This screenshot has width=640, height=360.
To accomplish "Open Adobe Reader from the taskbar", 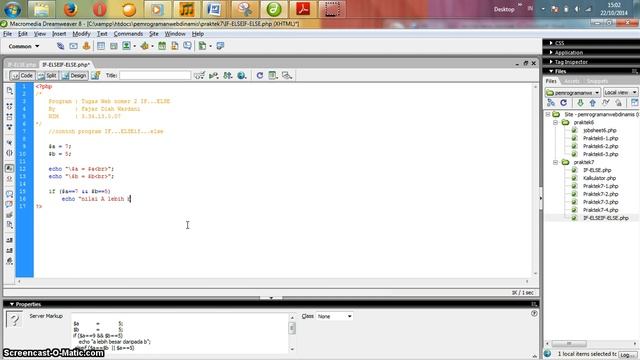I will (303, 9).
